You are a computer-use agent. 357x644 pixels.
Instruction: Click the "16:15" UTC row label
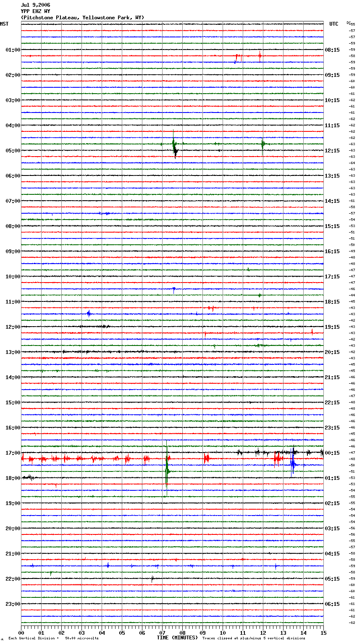click(332, 251)
